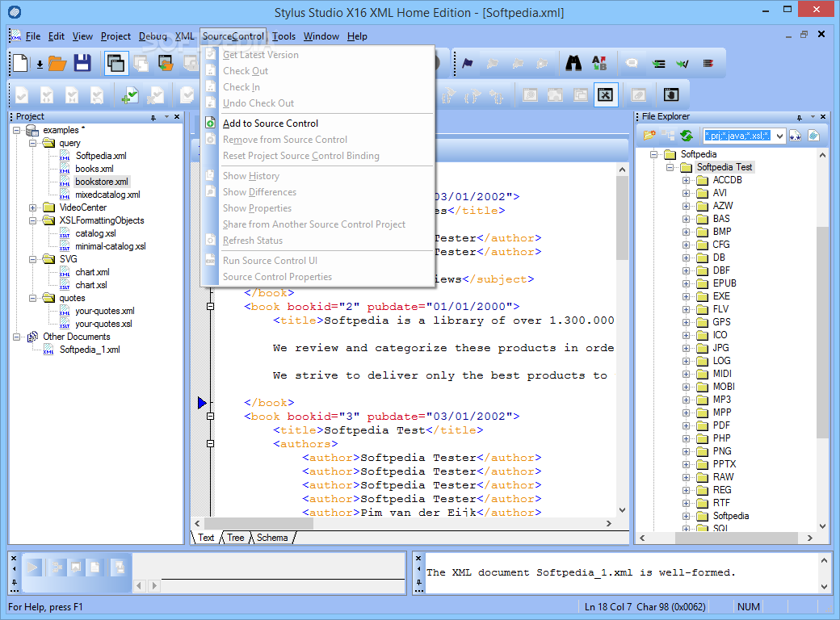840x620 pixels.
Task: Toggle the highlighted tools window button
Action: click(x=605, y=94)
